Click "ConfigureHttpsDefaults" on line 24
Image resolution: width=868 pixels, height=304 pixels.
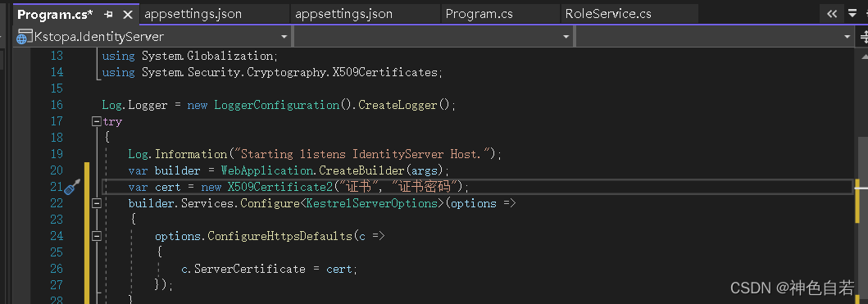point(279,236)
